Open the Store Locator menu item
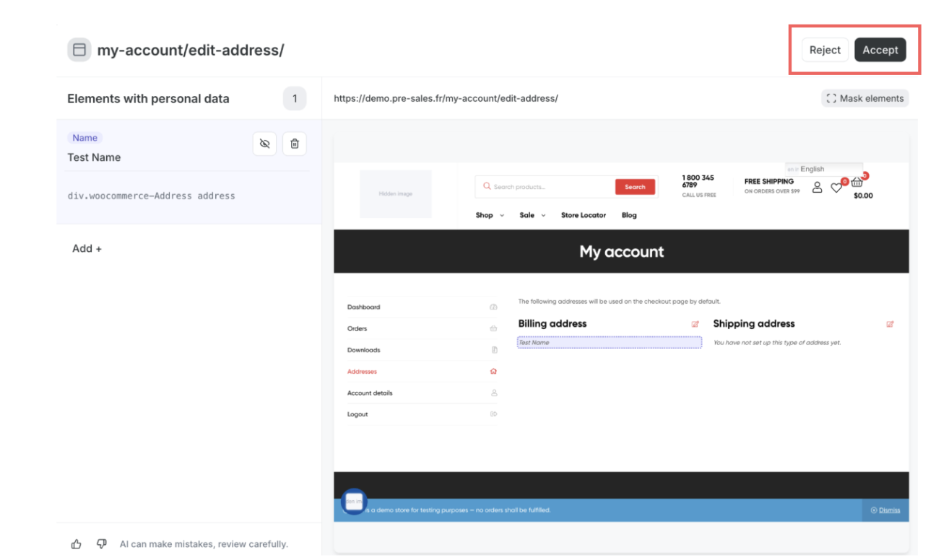The image size is (949, 560). (x=584, y=215)
